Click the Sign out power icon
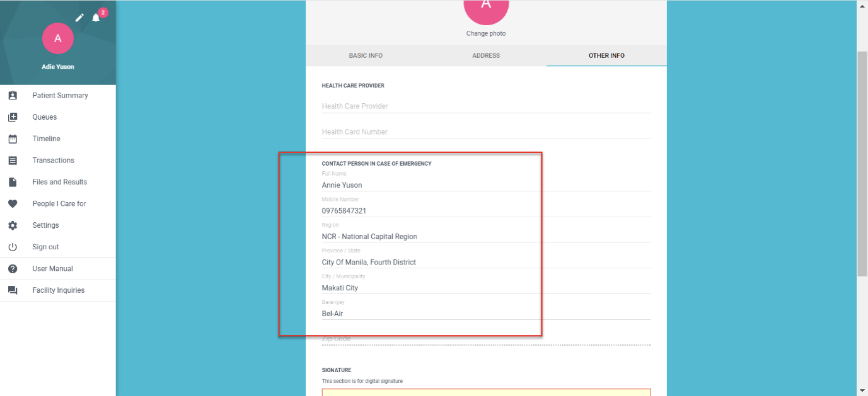 click(13, 247)
